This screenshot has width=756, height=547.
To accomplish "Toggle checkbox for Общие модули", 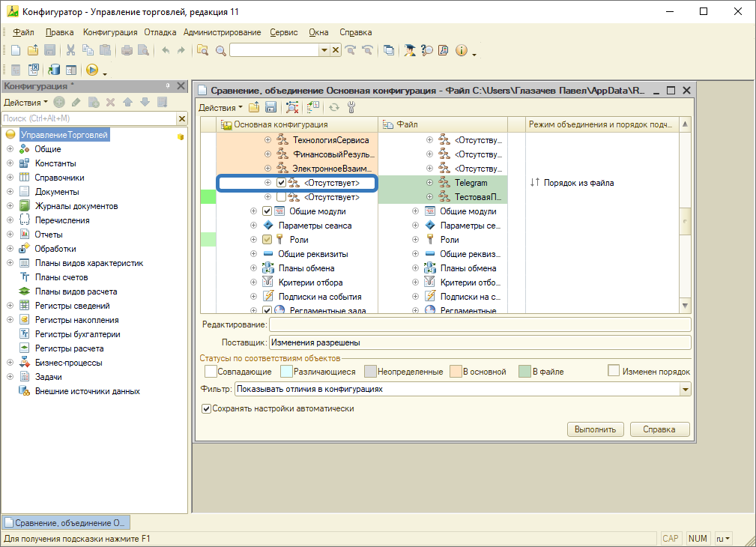I will (x=267, y=211).
